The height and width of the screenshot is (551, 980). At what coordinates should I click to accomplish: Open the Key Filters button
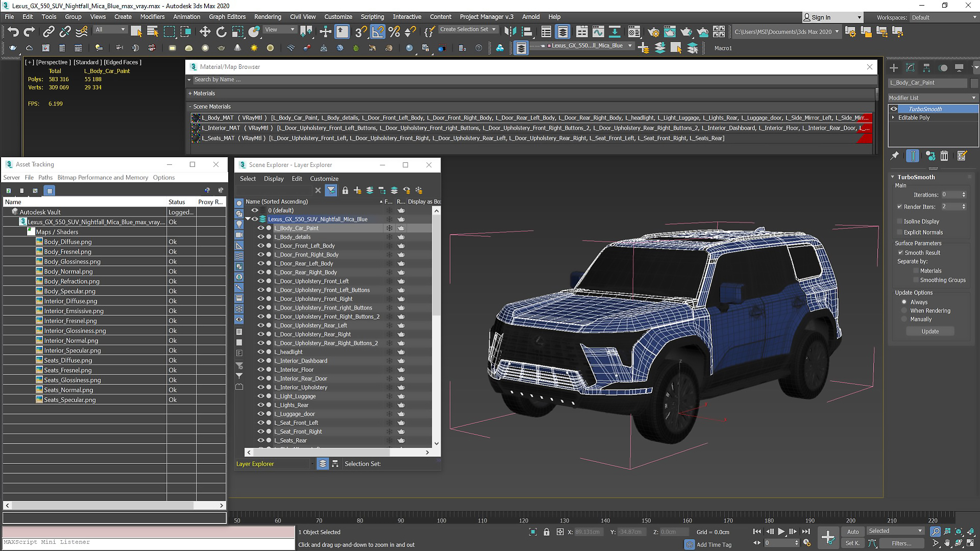click(x=901, y=543)
